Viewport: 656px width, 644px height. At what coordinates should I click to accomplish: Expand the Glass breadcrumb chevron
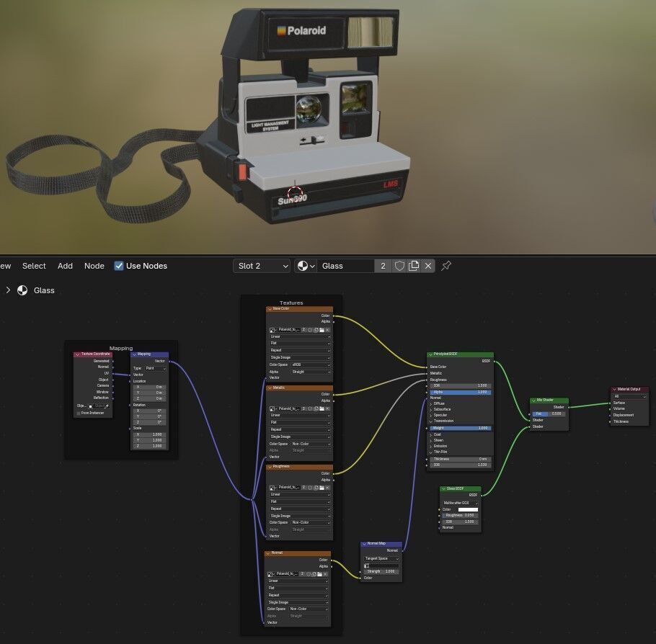coord(8,290)
